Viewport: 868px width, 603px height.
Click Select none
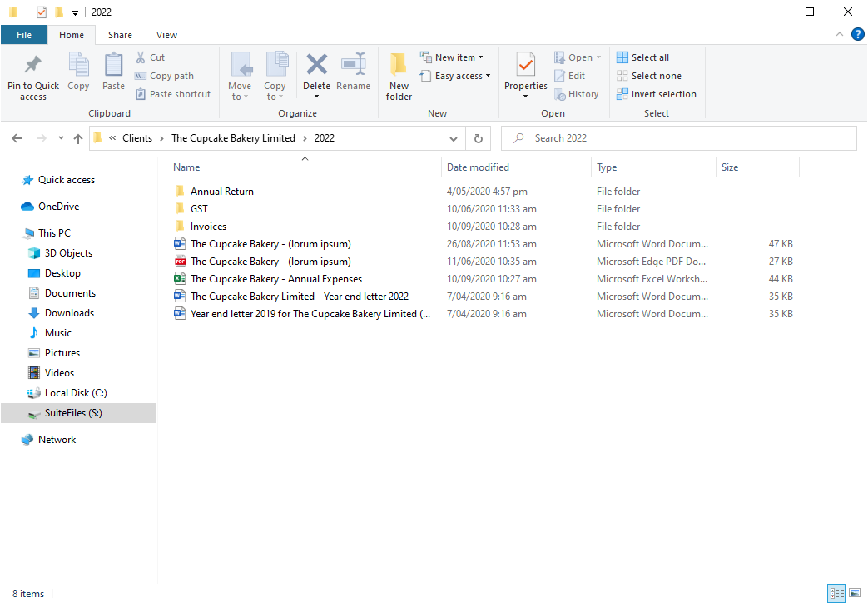tap(649, 76)
